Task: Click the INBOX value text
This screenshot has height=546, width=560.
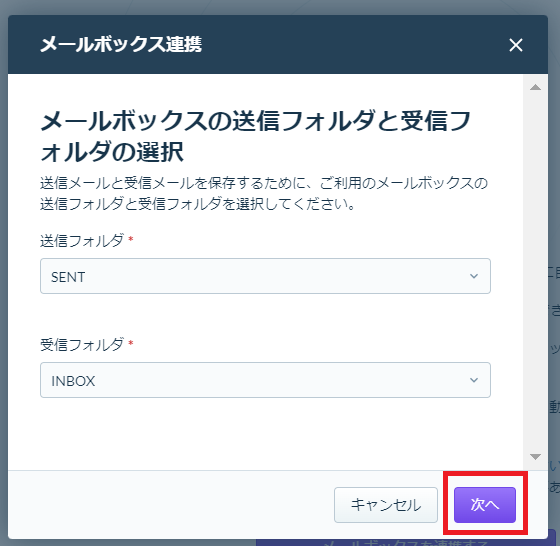Action: pos(73,381)
